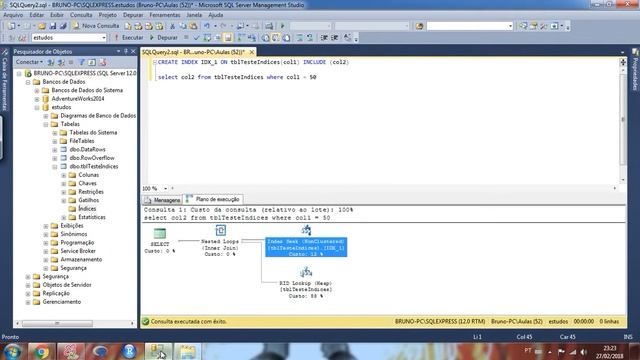This screenshot has width=640, height=360.
Task: Close the SQLQuery2.sql document tab
Action: point(252,52)
